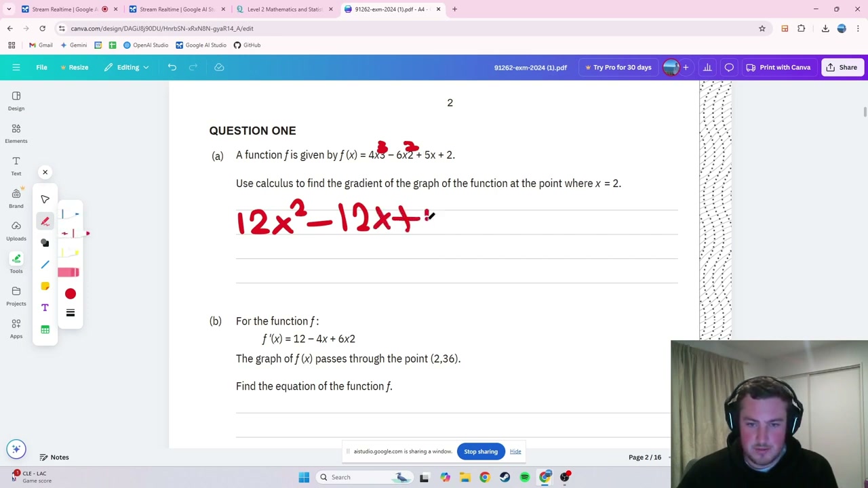Open the Design panel

[16, 100]
